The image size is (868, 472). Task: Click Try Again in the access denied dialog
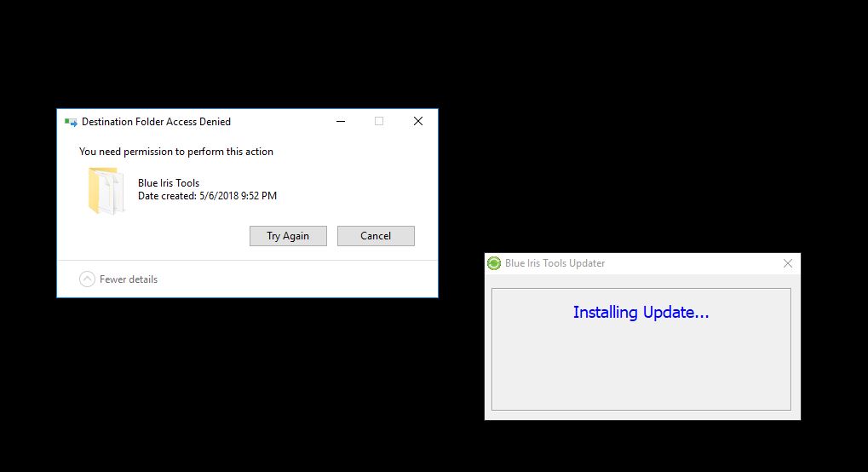point(288,235)
